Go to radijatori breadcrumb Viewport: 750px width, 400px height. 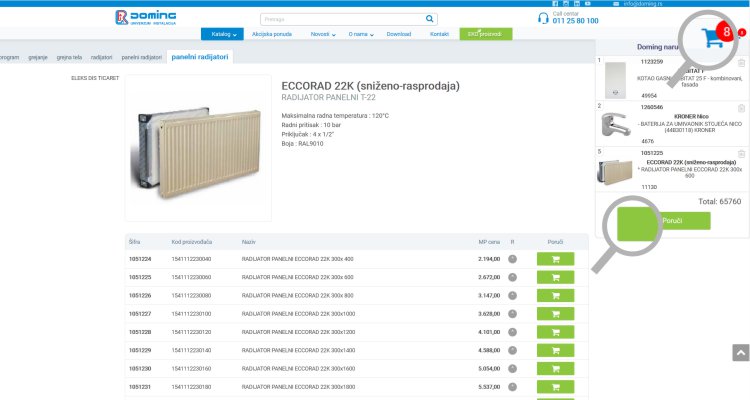pyautogui.click(x=101, y=57)
